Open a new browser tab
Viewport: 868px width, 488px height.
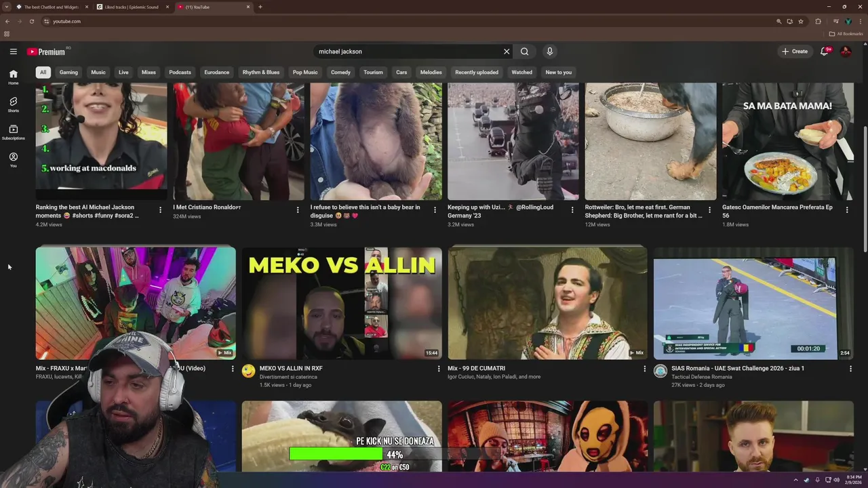pos(260,7)
